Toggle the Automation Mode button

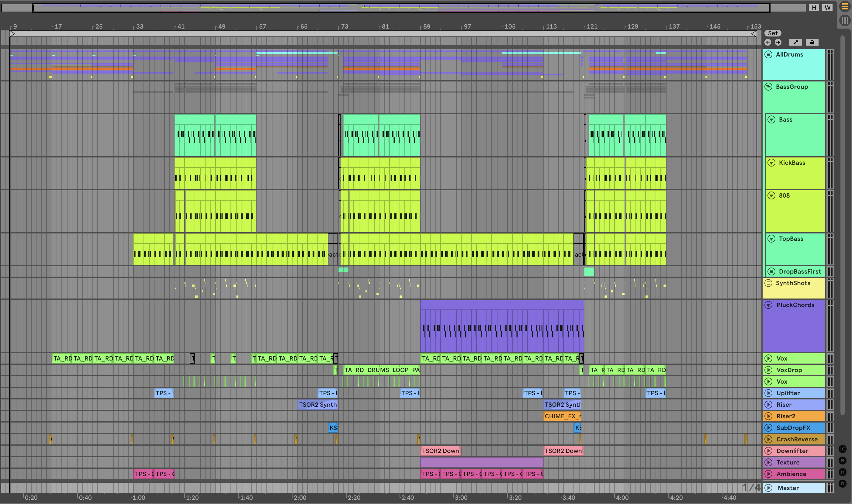pyautogui.click(x=796, y=42)
